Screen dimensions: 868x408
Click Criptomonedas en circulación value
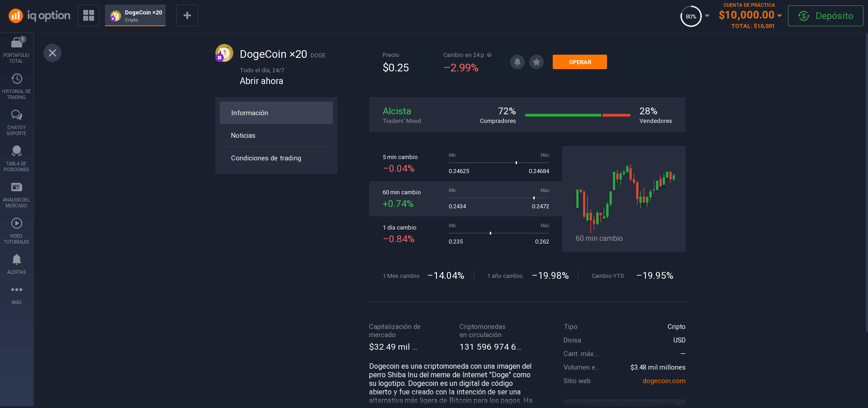point(490,347)
